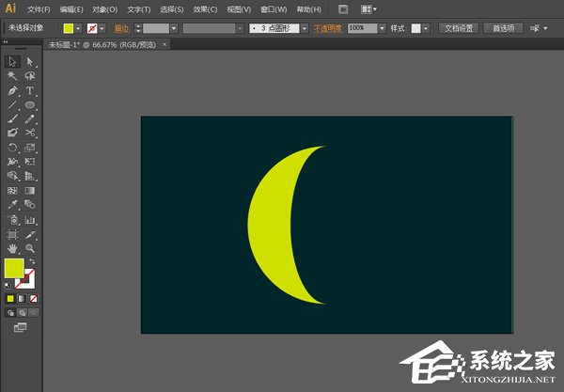Set Color fill mode button
This screenshot has height=392, width=564.
(10, 299)
